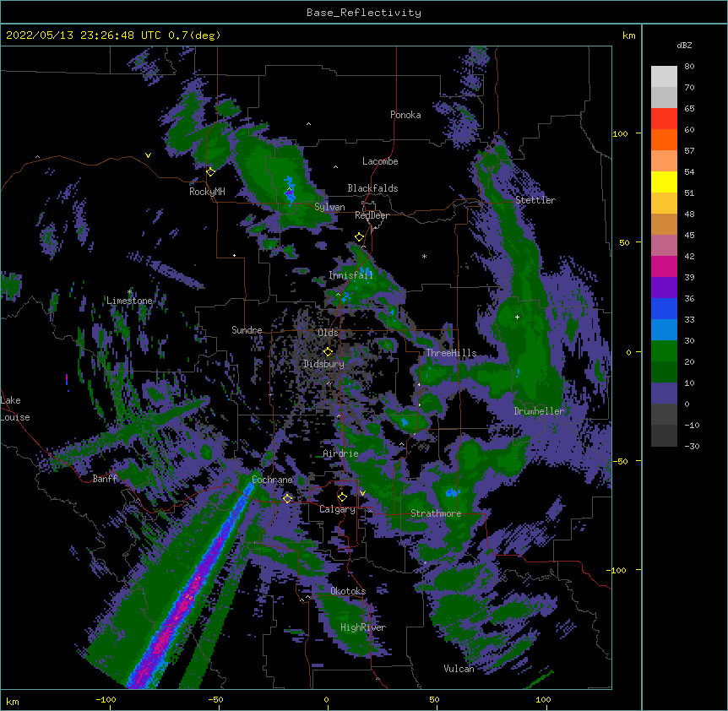This screenshot has width=728, height=711.
Task: Click the magenta 42–39 dBZ legend swatch
Action: point(664,266)
